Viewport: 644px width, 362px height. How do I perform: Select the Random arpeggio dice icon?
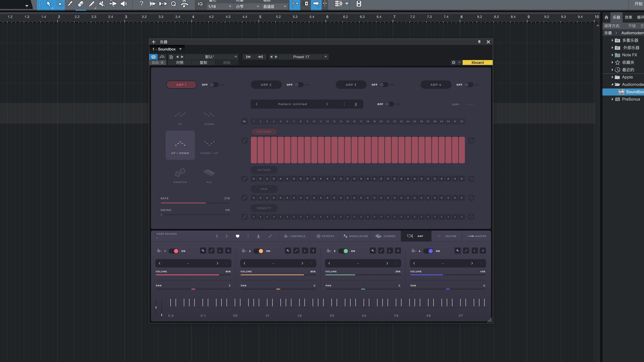pyautogui.click(x=180, y=173)
